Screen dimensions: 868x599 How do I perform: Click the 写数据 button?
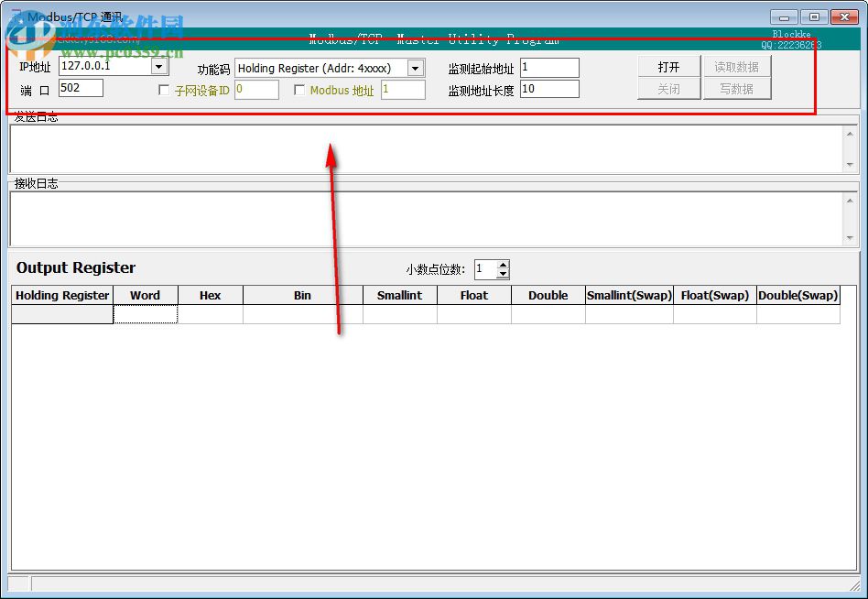[737, 91]
